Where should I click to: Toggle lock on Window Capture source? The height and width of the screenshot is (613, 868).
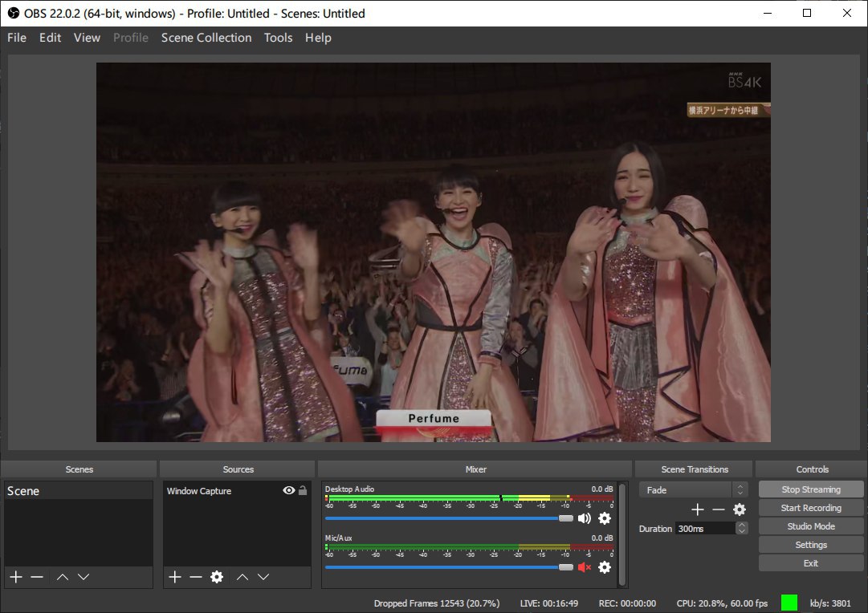tap(303, 490)
